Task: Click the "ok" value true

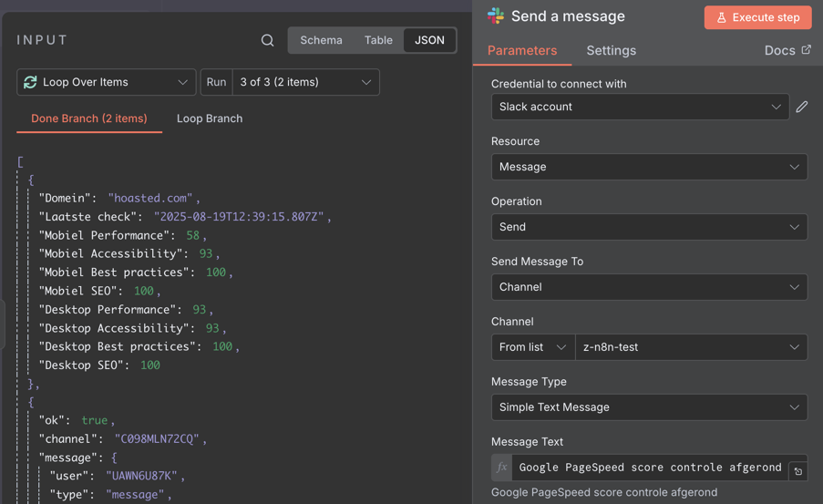Action: pos(95,420)
